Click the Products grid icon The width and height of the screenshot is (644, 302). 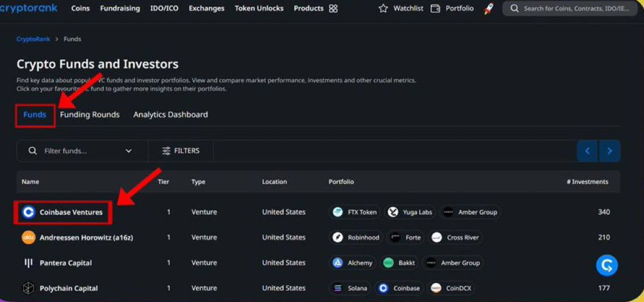[333, 9]
